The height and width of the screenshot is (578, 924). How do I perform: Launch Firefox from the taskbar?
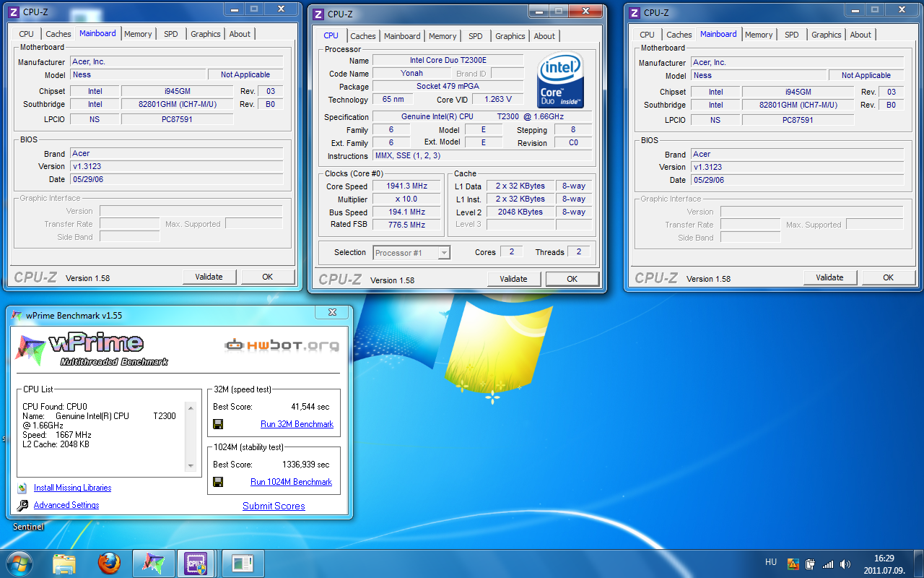[x=109, y=564]
